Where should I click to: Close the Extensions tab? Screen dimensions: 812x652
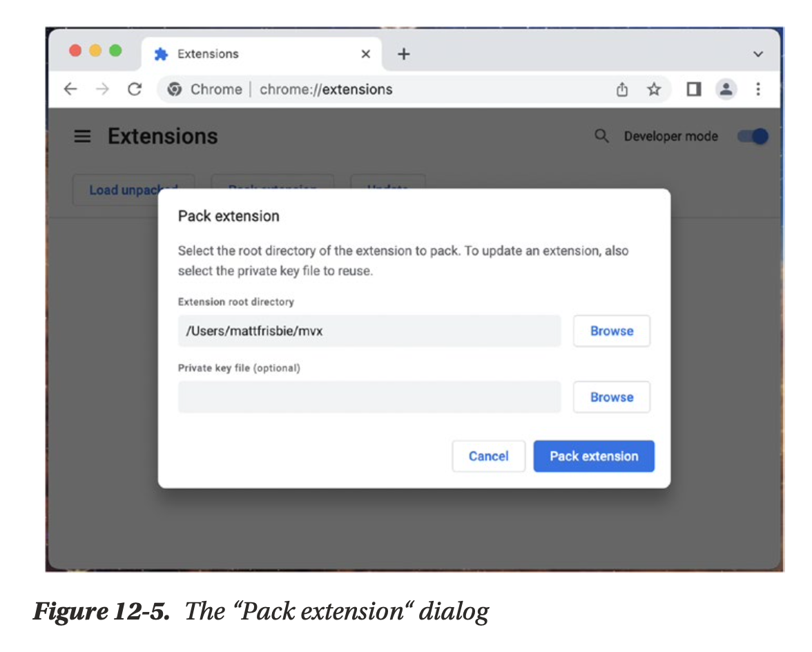[366, 54]
